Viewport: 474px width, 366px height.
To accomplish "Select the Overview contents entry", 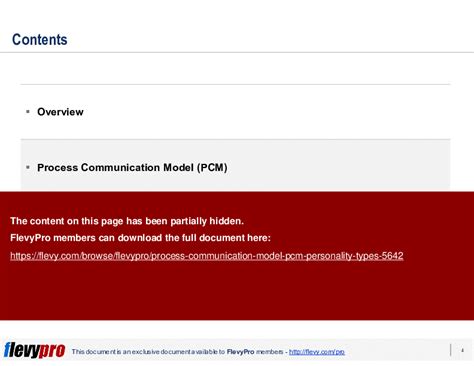I will pos(60,112).
